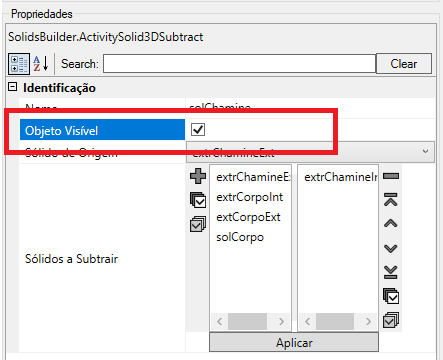Sort properties alphabetically A-Z
This screenshot has height=360, width=443.
pos(41,64)
